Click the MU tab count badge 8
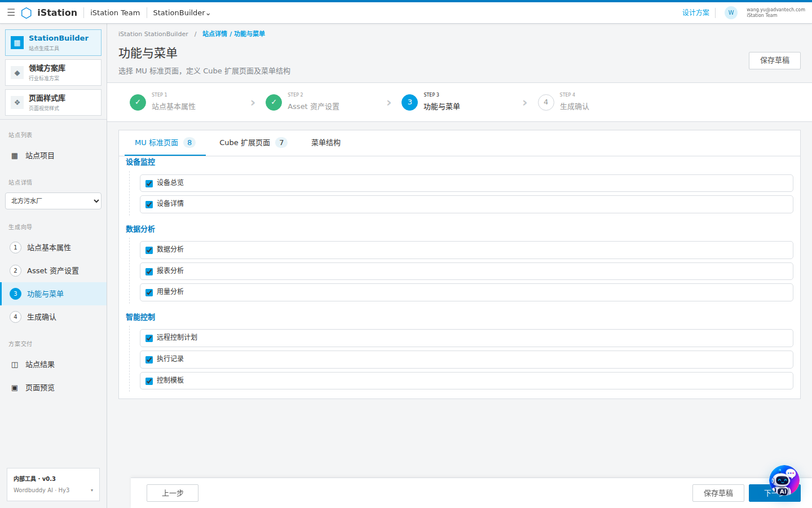Screen dimensions: 812x508 tap(189, 143)
